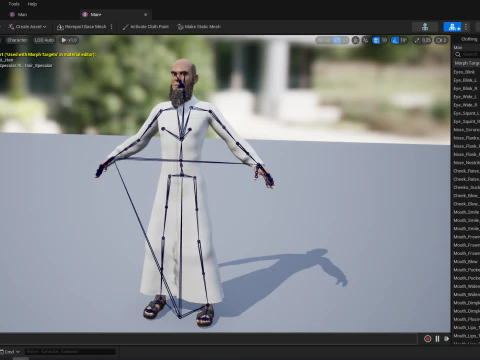
Task: Open Reimport Base Mesh options dots
Action: [112, 27]
